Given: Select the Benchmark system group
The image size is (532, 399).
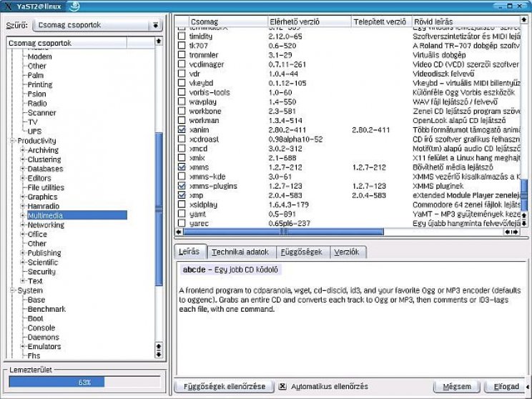Looking at the screenshot, I should [46, 309].
